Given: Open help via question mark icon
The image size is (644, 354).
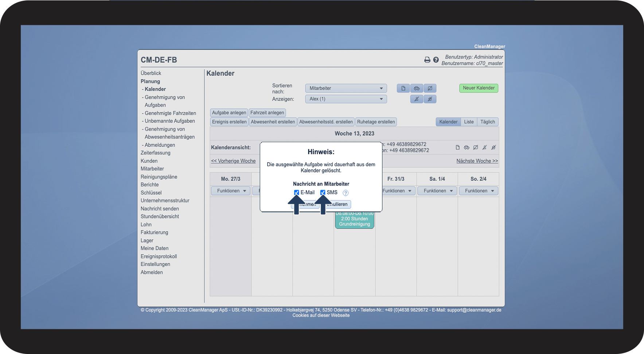Looking at the screenshot, I should [436, 60].
